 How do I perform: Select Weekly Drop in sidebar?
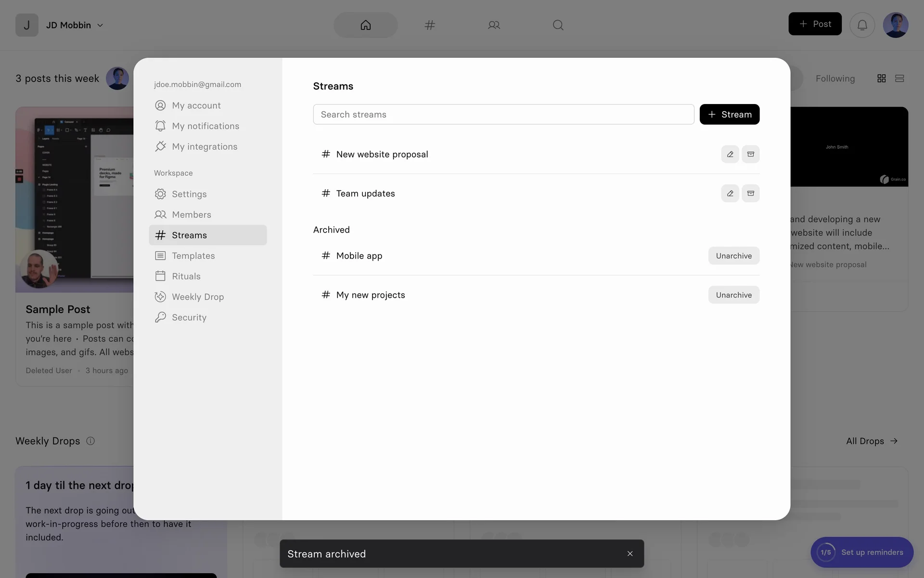tap(197, 297)
